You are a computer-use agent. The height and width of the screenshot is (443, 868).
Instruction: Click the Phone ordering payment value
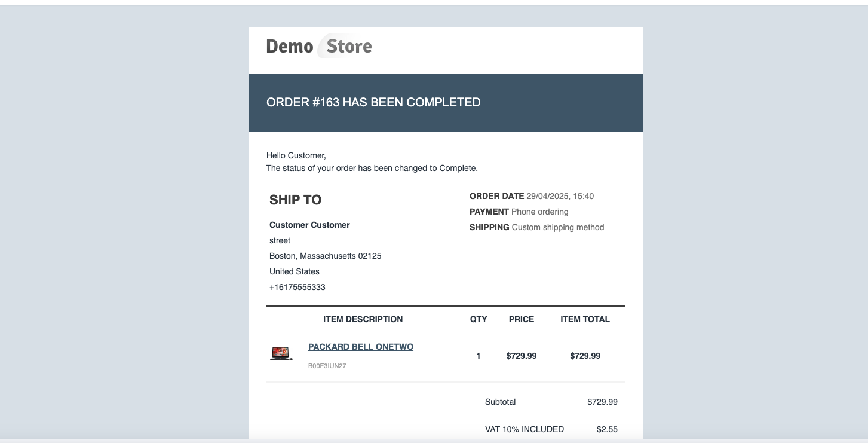(540, 212)
